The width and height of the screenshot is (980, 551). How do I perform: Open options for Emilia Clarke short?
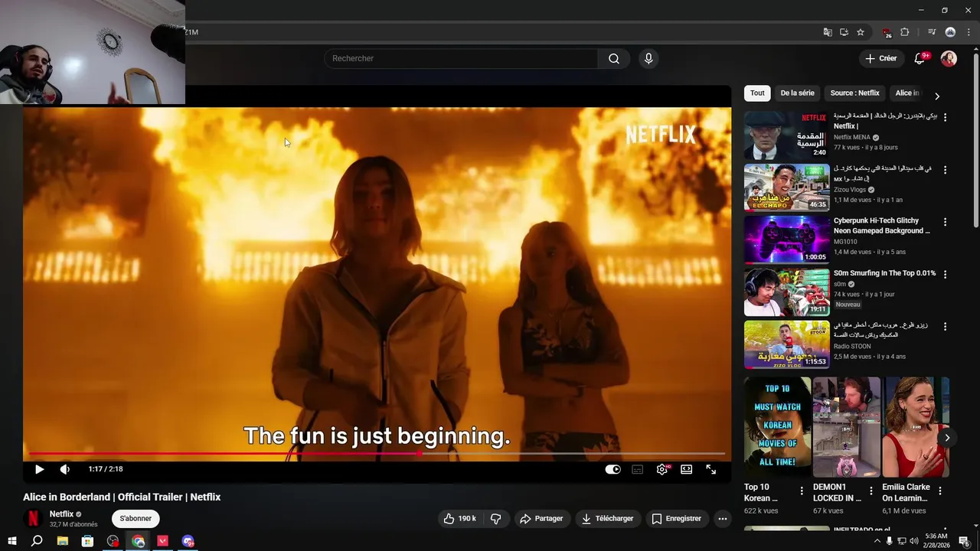(940, 491)
